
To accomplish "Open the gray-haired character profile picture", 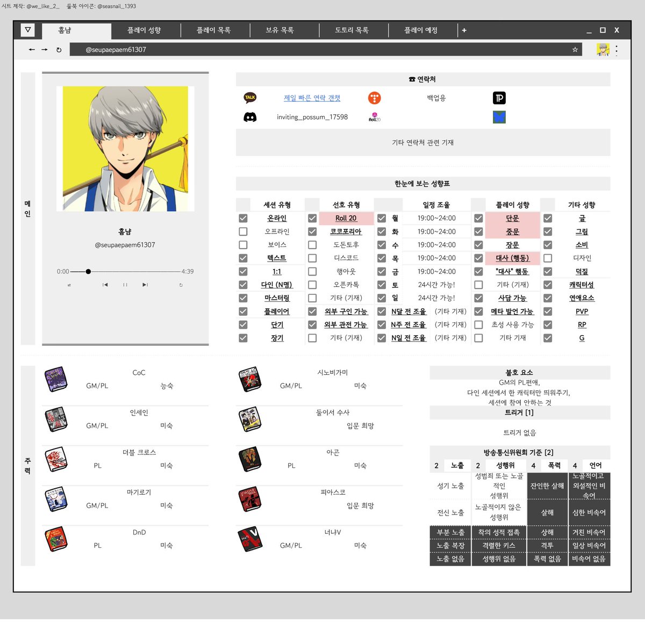I will (x=125, y=148).
